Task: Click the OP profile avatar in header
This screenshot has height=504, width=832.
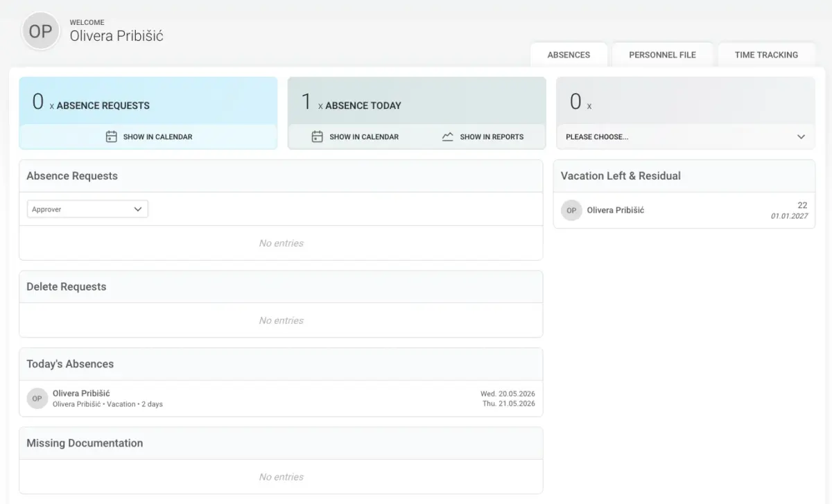Action: point(41,31)
